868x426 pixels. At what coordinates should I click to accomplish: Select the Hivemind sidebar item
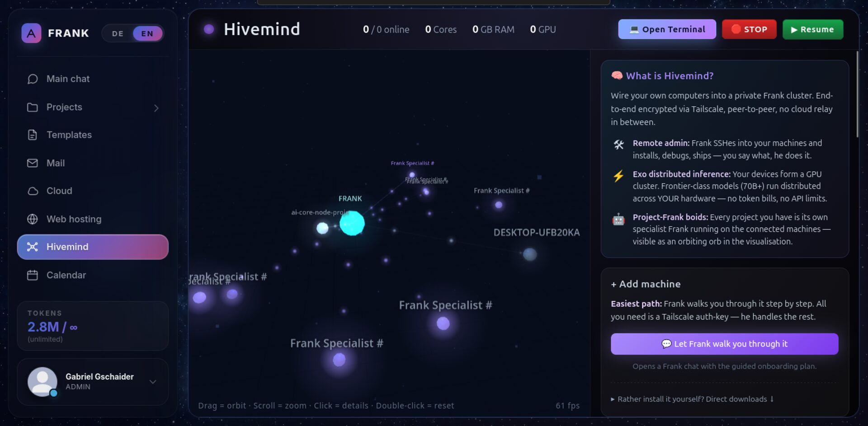pyautogui.click(x=93, y=247)
